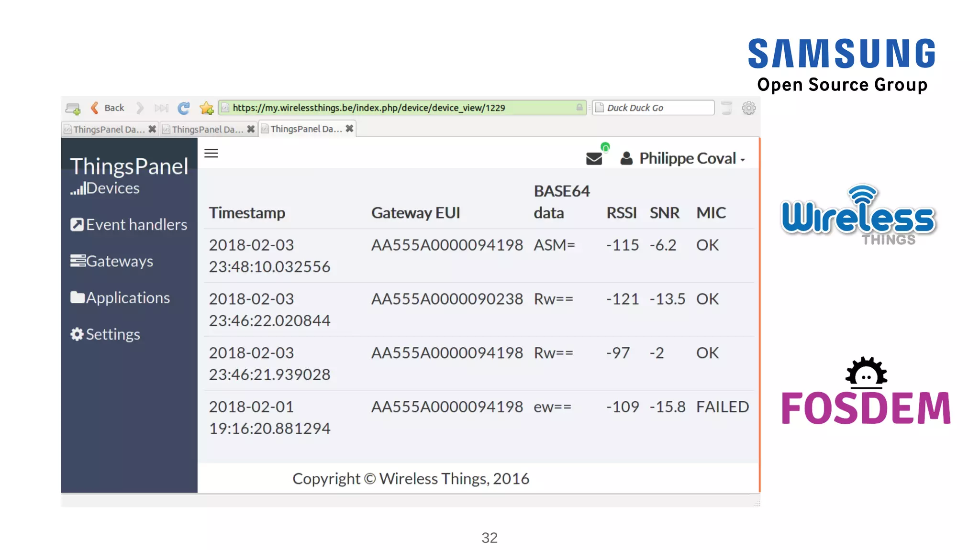Focus the Duck Duck Go search box

(653, 108)
